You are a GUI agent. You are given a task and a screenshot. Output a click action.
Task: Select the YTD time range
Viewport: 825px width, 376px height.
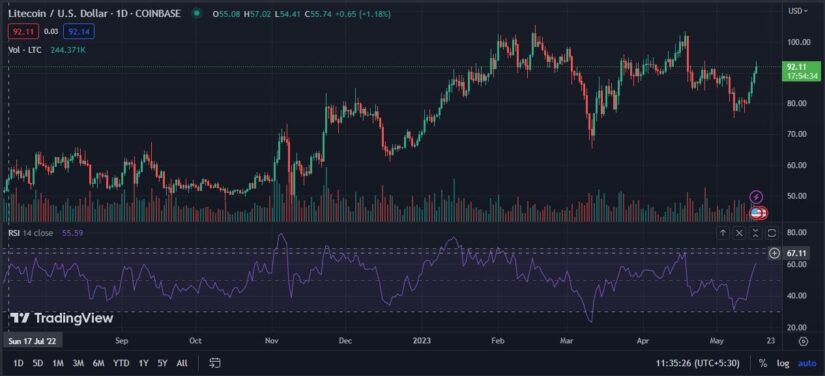[x=121, y=363]
